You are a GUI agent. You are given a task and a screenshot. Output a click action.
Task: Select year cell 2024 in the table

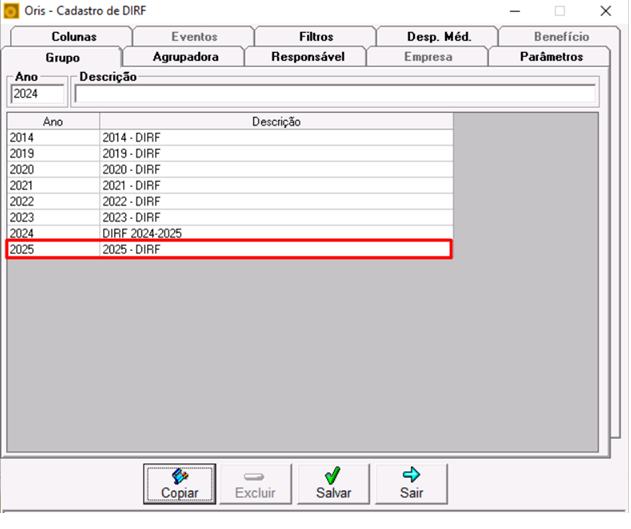click(53, 233)
